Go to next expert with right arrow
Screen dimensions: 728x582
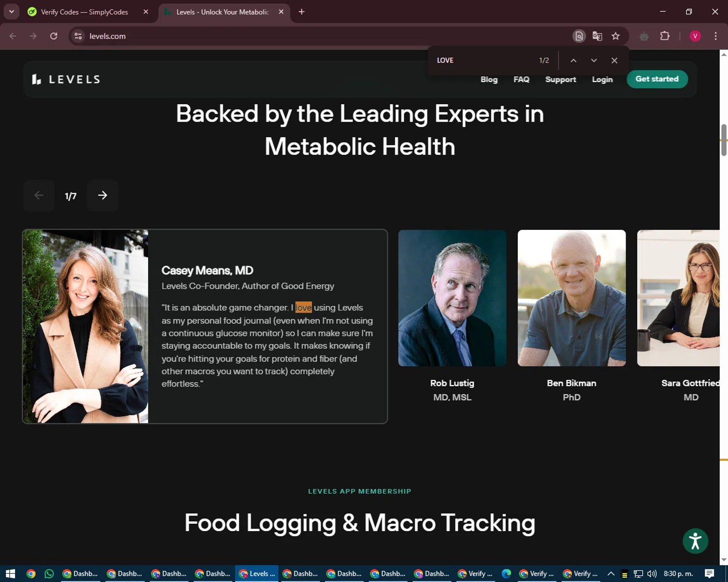tap(102, 195)
